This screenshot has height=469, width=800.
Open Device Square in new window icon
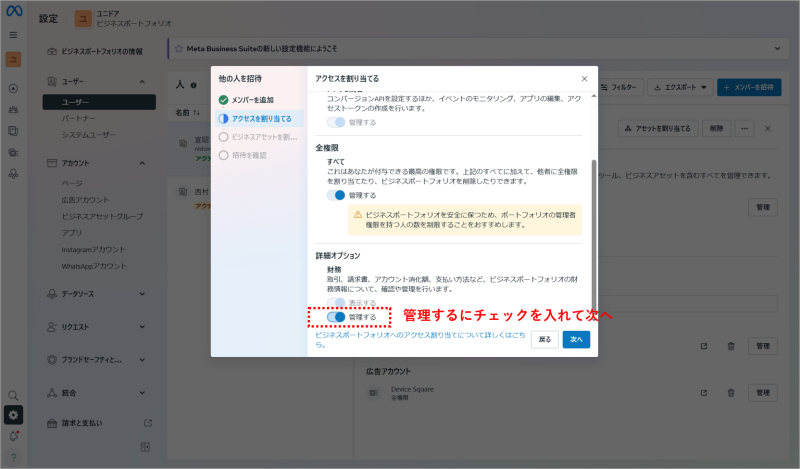click(704, 392)
